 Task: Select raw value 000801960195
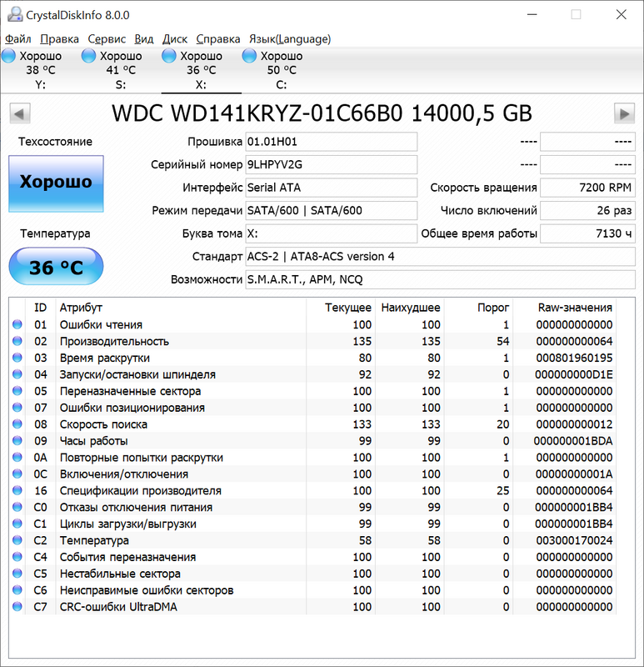pyautogui.click(x=574, y=359)
